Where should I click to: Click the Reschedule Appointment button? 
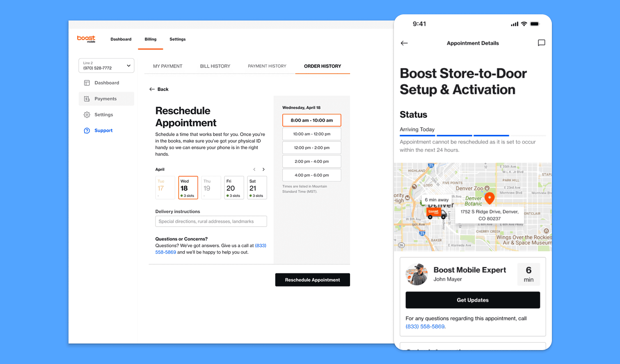(x=313, y=280)
